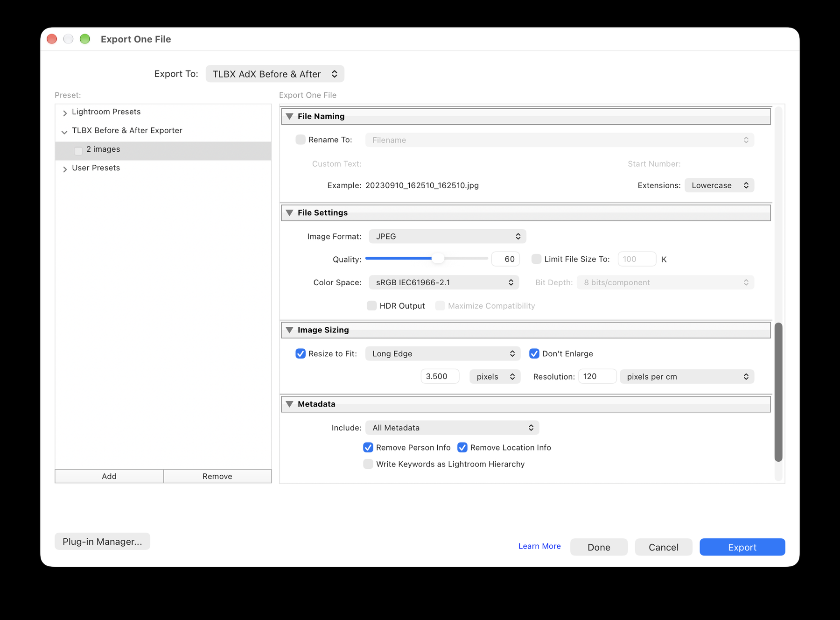Image resolution: width=840 pixels, height=620 pixels.
Task: Open the Image Format JPEG dropdown
Action: tap(448, 236)
